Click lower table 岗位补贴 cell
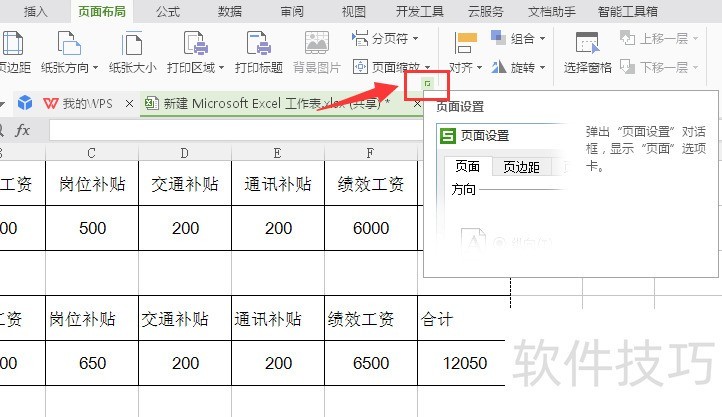This screenshot has width=722, height=417. [92, 319]
